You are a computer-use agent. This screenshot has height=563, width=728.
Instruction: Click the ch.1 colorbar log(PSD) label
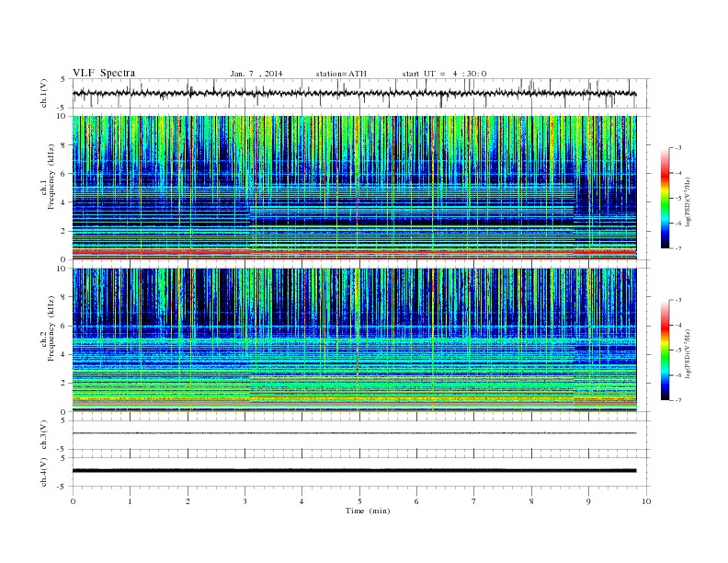[x=688, y=201]
